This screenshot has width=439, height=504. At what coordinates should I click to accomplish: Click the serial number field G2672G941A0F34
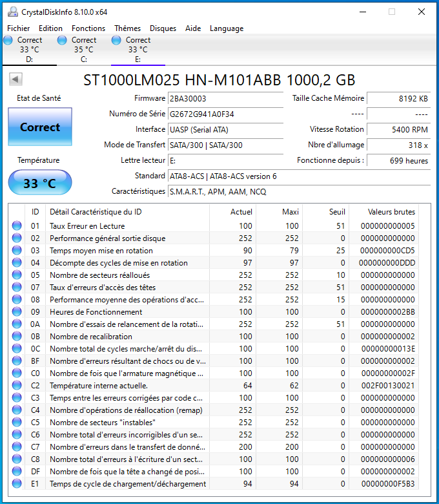pos(225,114)
